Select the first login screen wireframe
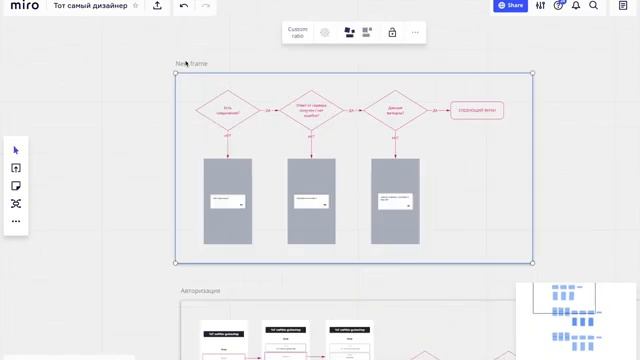The width and height of the screenshot is (640, 360). 224,340
